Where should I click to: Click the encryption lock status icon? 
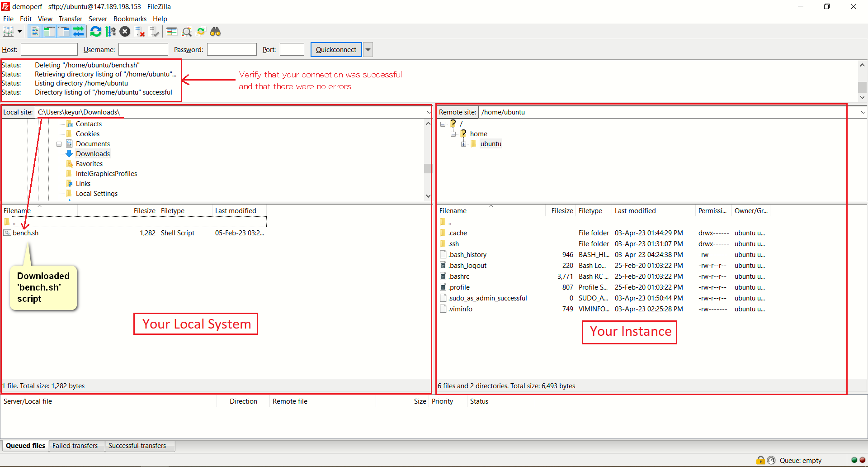pos(760,460)
